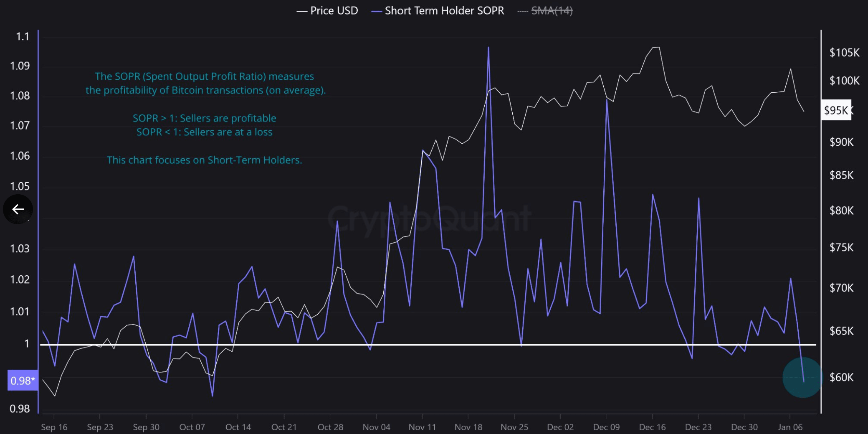Screen dimensions: 868x434
Task: Click the $70K price axis label
Action: 842,288
